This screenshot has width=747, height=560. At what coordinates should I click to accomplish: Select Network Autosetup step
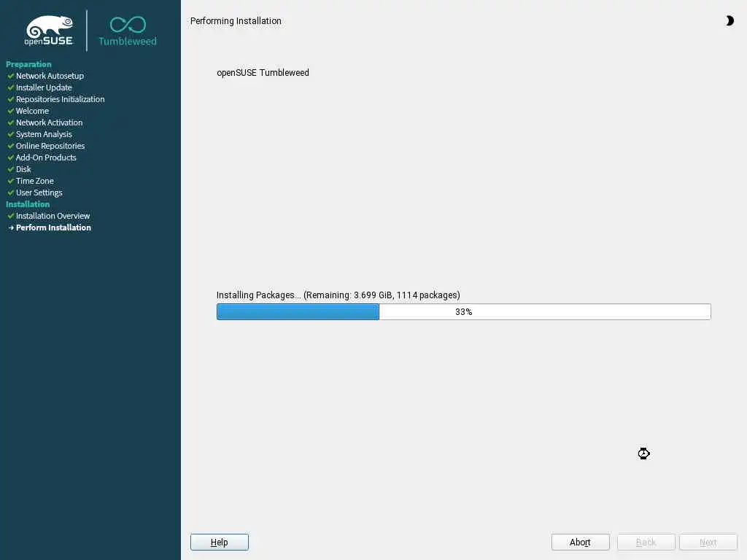click(x=50, y=76)
